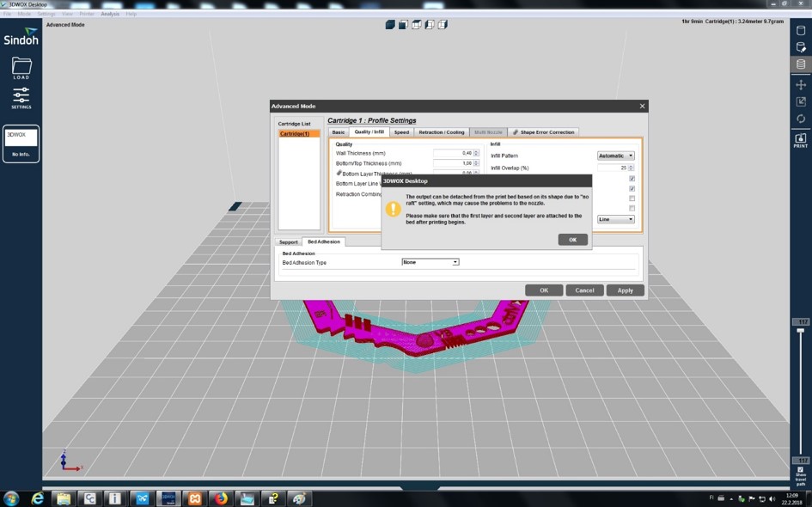
Task: Click Cancel in the Advanced Mode dialog
Action: (x=584, y=290)
